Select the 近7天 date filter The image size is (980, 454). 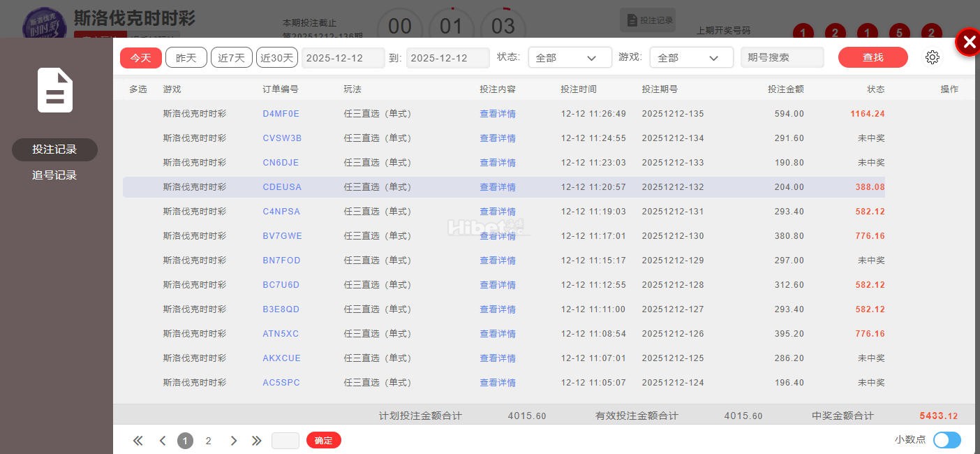pos(231,58)
